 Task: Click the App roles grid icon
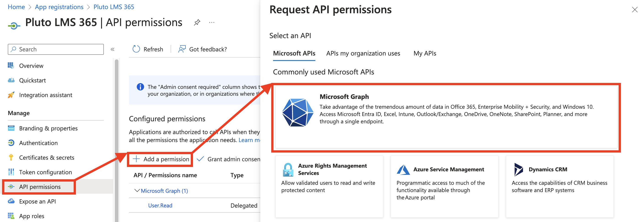point(11,216)
